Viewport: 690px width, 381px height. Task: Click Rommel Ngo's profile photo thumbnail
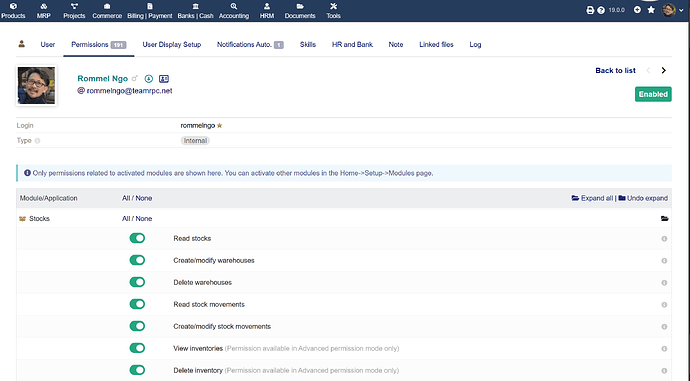pos(37,85)
